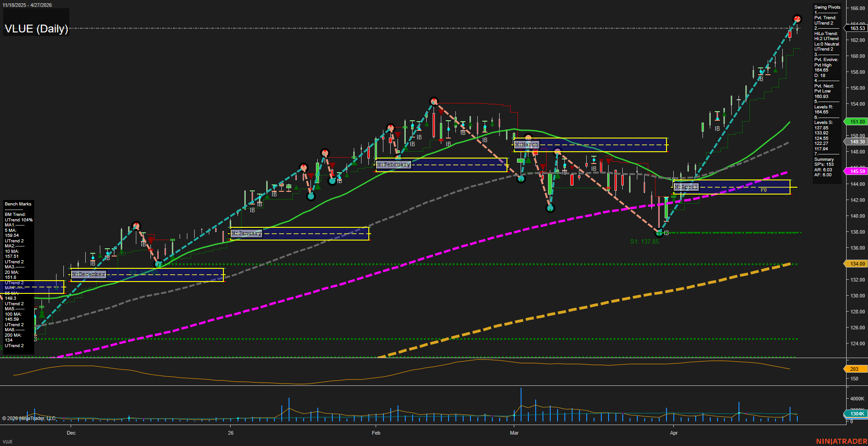Click the F0 marker in the April box
Image resolution: width=868 pixels, height=446 pixels.
click(764, 190)
